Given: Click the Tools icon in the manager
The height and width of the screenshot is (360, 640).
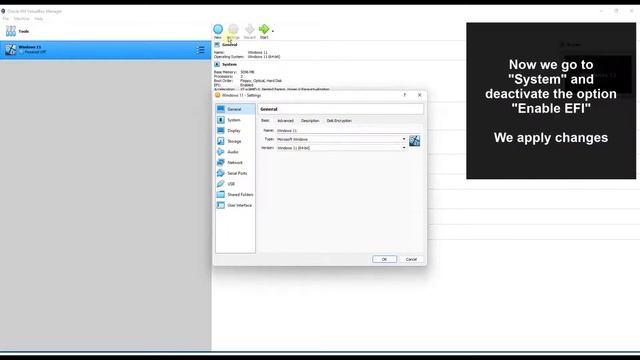Looking at the screenshot, I should (11, 31).
